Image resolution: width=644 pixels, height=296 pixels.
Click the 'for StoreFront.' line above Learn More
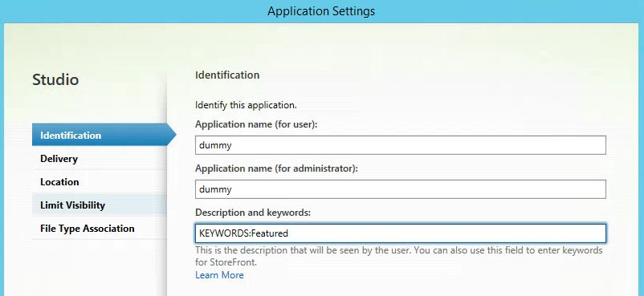[228, 262]
